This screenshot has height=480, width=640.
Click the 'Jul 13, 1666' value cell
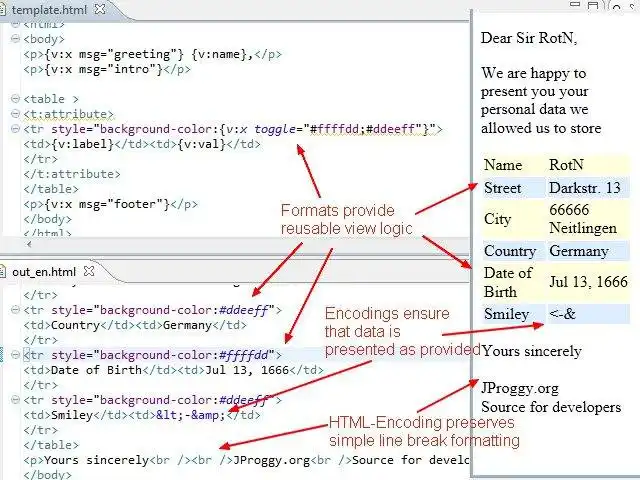tap(588, 282)
